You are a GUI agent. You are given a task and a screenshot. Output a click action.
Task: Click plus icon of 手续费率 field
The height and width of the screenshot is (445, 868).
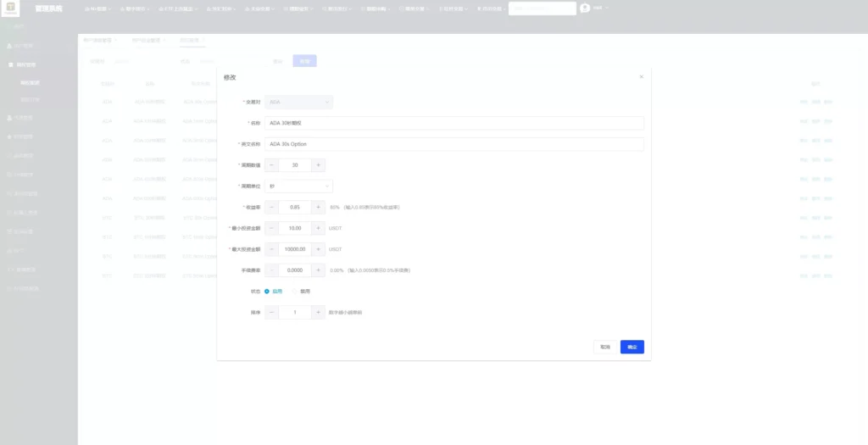tap(319, 270)
